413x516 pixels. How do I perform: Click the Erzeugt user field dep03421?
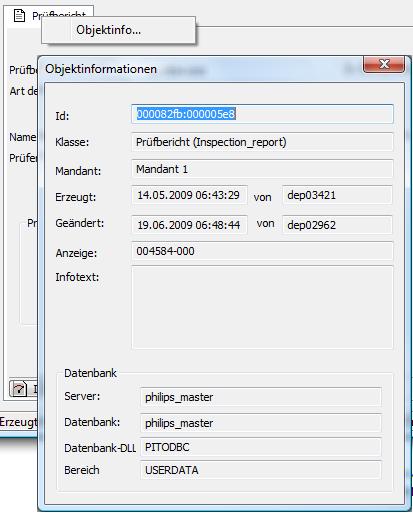337,195
